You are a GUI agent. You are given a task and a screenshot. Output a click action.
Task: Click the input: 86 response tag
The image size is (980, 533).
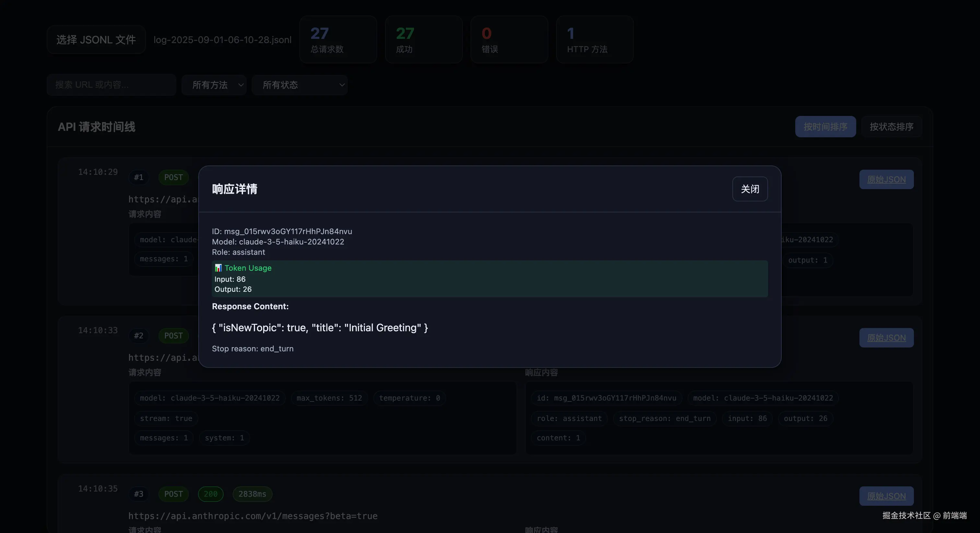click(x=747, y=419)
